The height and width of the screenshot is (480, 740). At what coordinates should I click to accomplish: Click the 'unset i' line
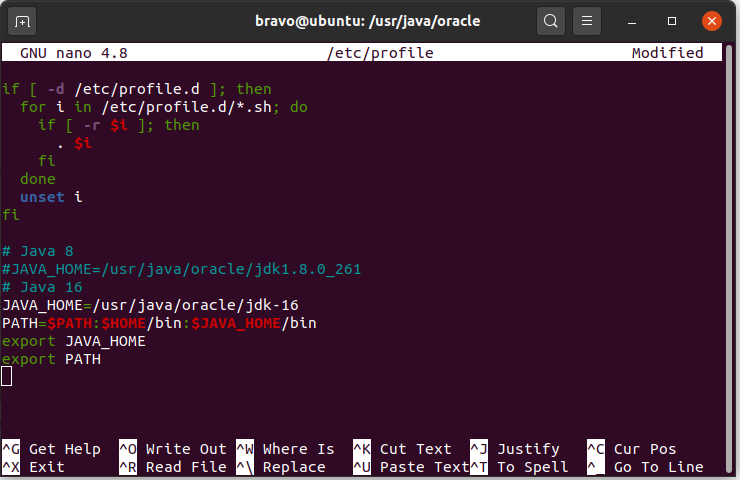(x=51, y=197)
